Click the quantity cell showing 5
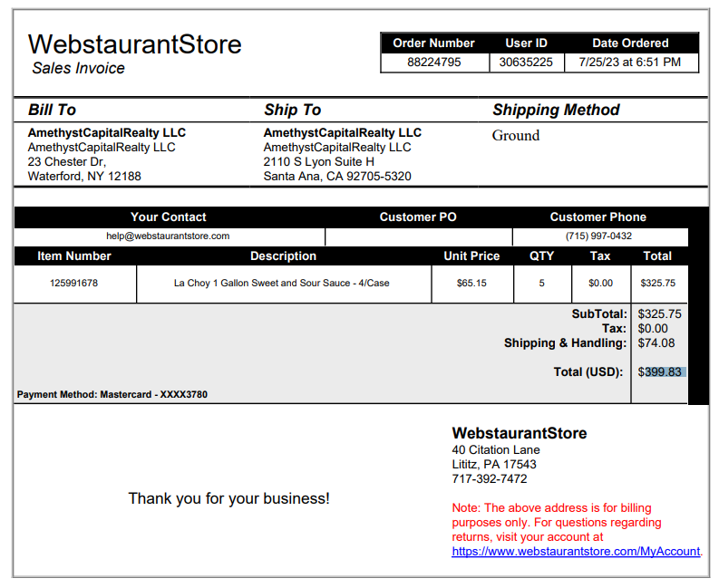Viewport: 719px width, 588px height. click(x=542, y=284)
